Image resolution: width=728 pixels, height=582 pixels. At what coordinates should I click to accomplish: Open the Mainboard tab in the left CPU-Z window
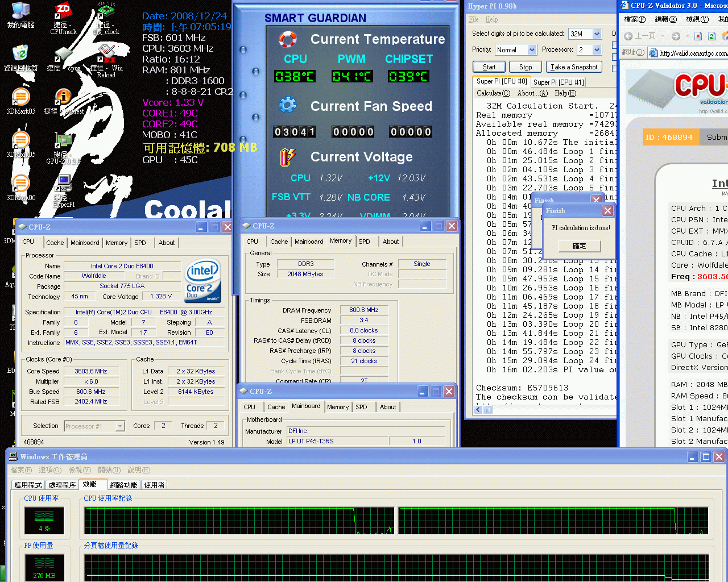85,243
